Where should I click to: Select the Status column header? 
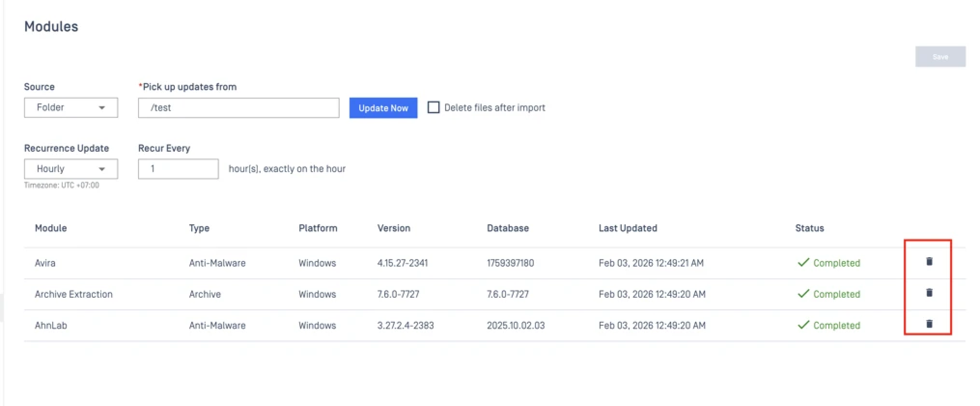809,228
